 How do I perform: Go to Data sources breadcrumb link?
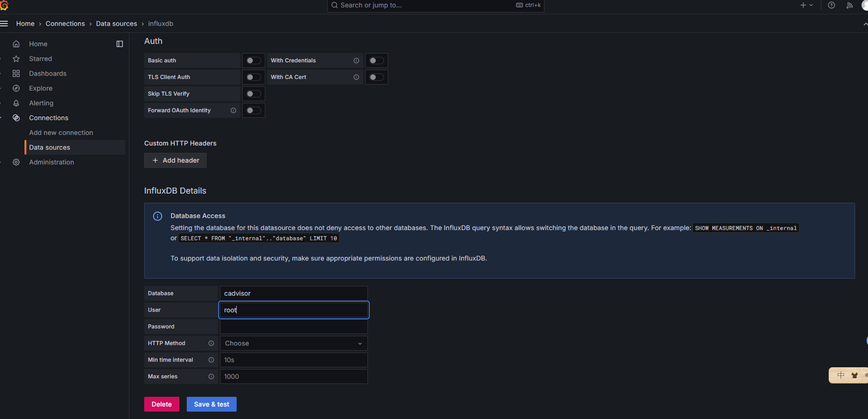pos(116,24)
